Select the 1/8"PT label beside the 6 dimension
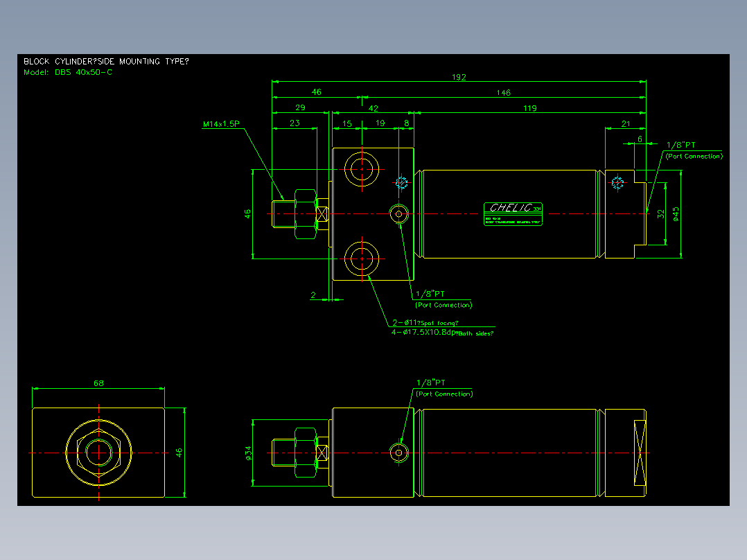747x560 pixels. 680,145
